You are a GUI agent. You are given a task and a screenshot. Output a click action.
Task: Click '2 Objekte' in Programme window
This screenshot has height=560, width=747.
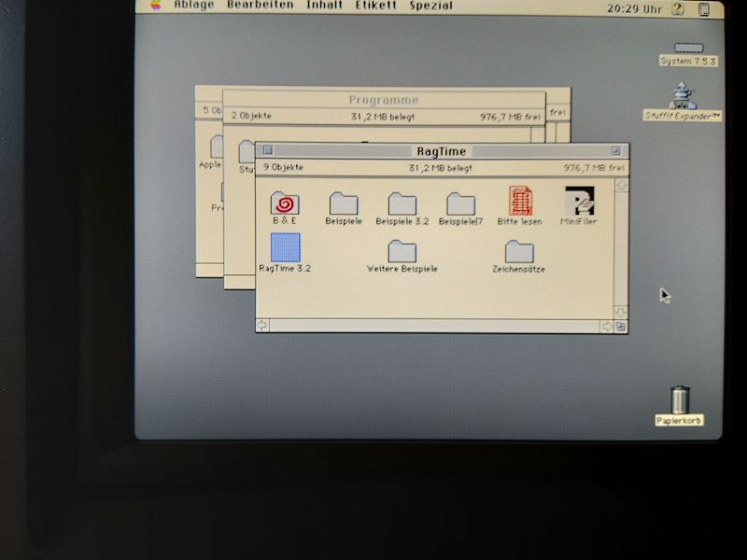pos(251,116)
